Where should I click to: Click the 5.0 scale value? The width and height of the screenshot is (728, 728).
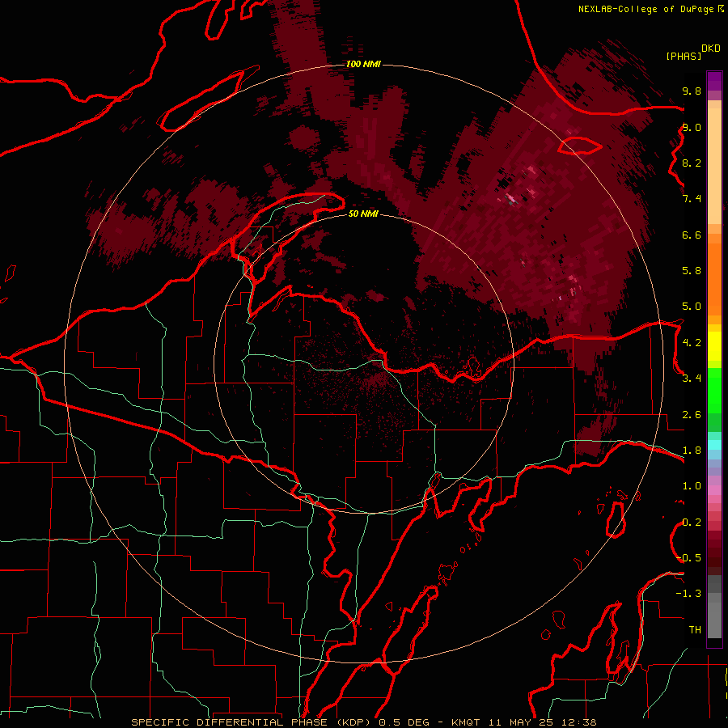(x=692, y=307)
